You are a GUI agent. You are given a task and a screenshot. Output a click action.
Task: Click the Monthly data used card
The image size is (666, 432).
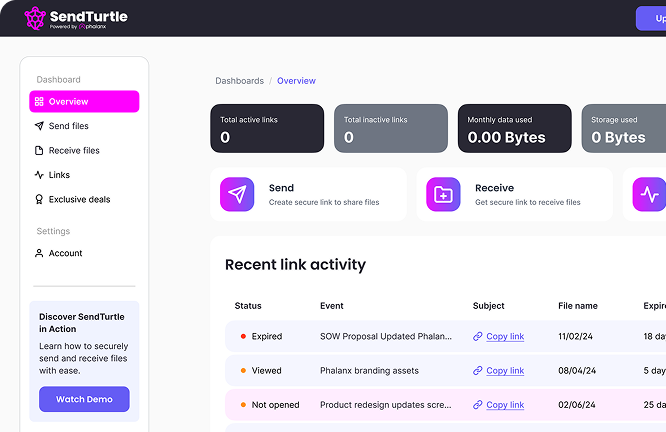(x=514, y=129)
